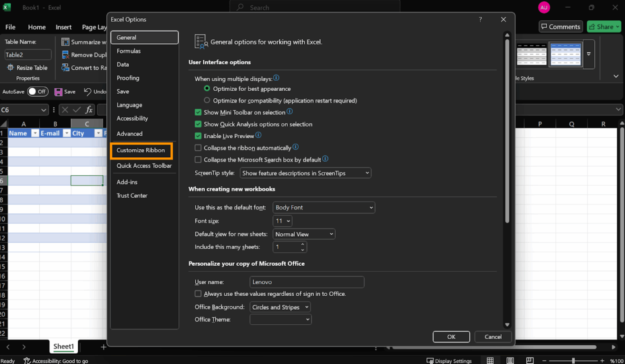Click the OK button
625x364 pixels.
point(451,337)
